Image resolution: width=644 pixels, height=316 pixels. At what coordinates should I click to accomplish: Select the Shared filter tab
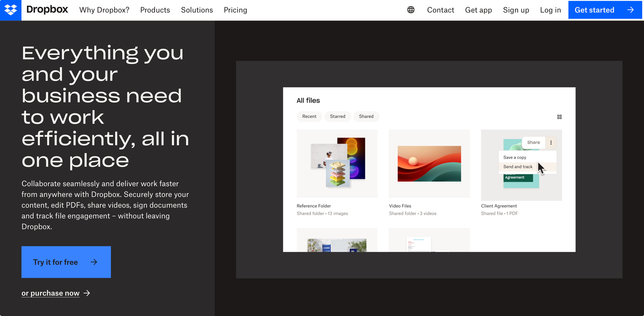[x=366, y=116]
